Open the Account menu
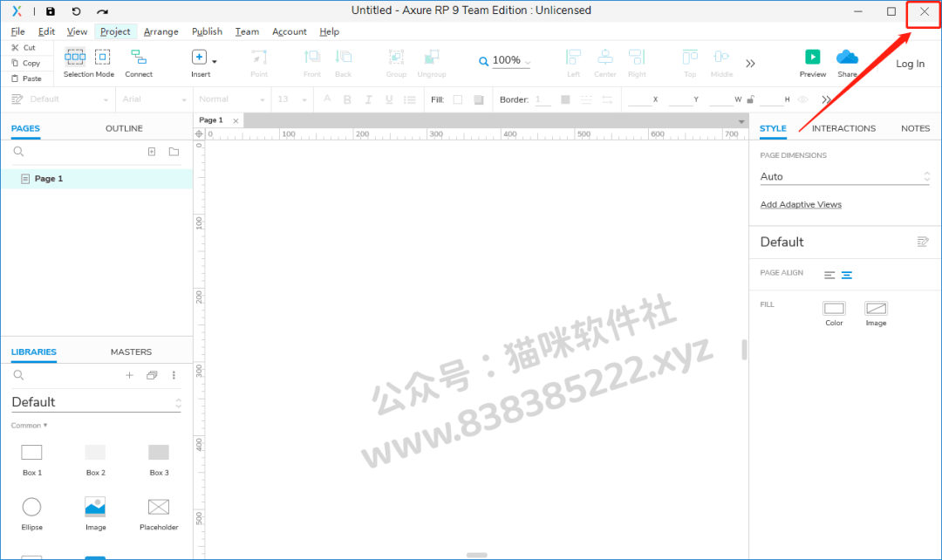The height and width of the screenshot is (560, 942). tap(290, 31)
